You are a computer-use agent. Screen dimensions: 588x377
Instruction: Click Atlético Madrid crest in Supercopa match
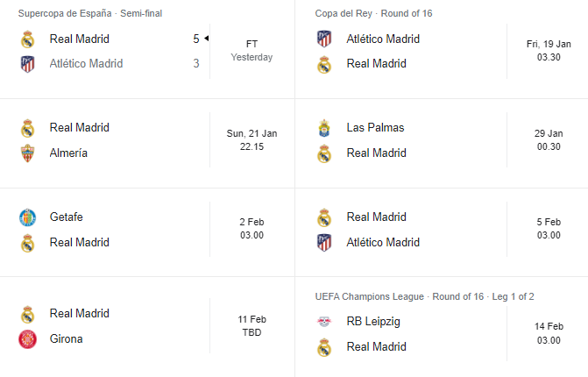point(27,64)
